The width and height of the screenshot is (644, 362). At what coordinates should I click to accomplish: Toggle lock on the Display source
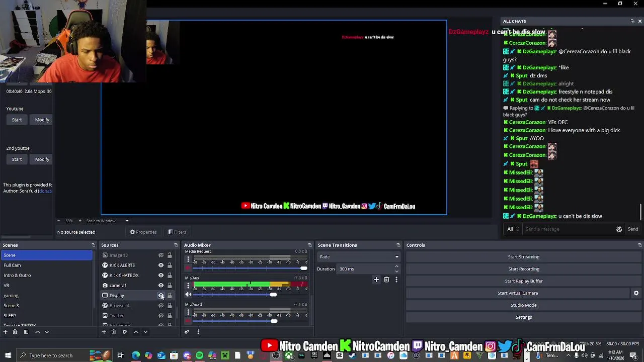click(x=170, y=296)
